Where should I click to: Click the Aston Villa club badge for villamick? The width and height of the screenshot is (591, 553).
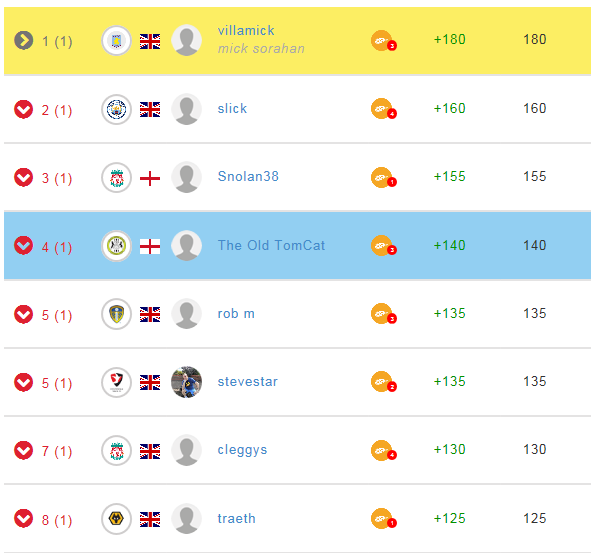point(116,41)
